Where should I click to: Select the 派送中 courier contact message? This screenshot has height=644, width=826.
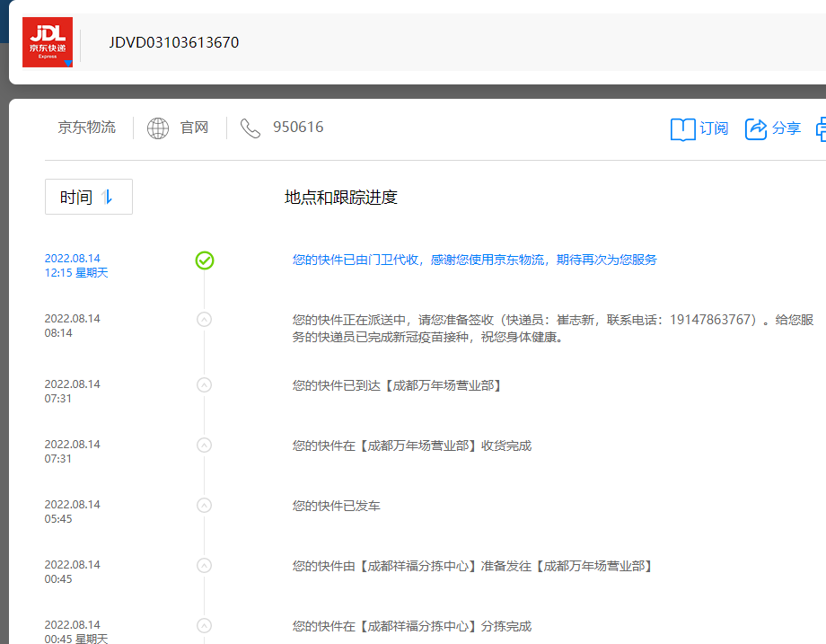(x=553, y=329)
